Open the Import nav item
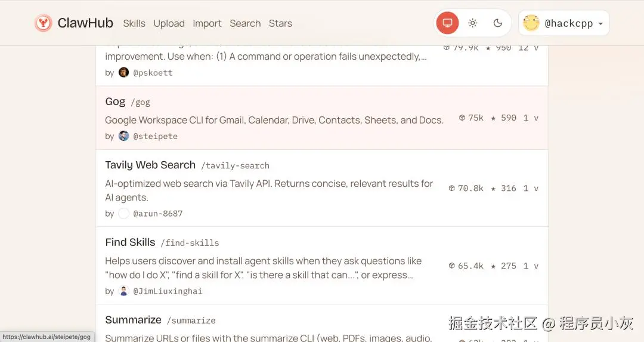 click(207, 23)
